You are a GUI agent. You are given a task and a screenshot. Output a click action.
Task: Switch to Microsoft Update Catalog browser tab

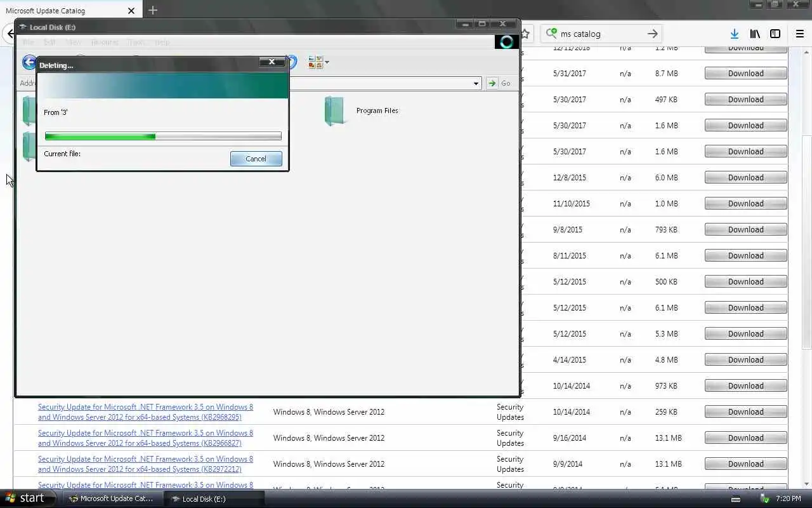[70, 11]
